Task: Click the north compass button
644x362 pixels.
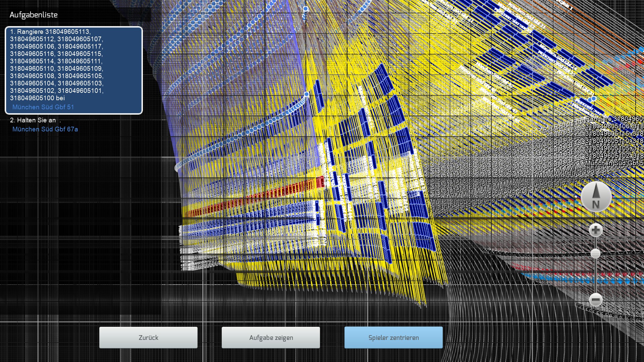Action: (x=596, y=197)
